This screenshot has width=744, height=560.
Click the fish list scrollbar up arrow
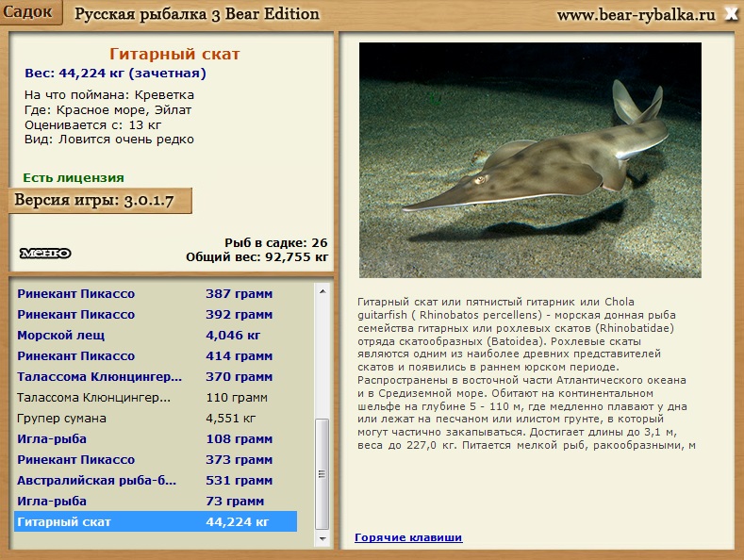click(322, 289)
